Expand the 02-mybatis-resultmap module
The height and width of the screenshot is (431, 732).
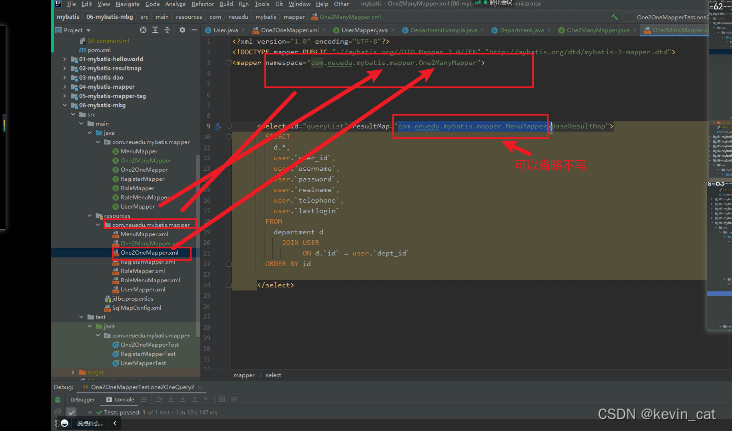pyautogui.click(x=65, y=68)
